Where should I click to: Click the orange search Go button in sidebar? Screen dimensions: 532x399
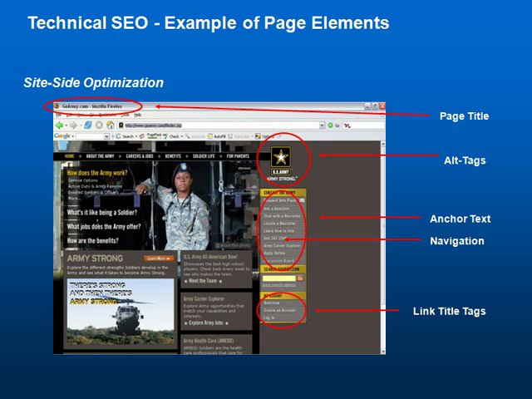[300, 278]
